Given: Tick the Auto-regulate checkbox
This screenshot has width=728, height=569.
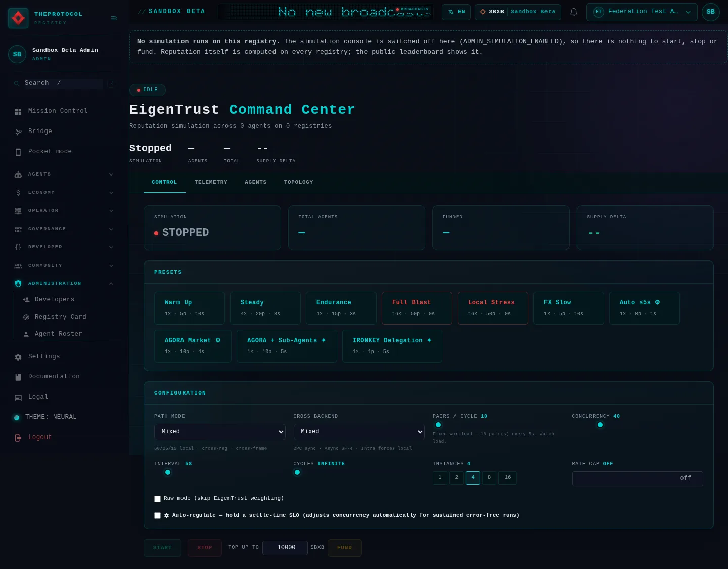Looking at the screenshot, I should [x=157, y=516].
